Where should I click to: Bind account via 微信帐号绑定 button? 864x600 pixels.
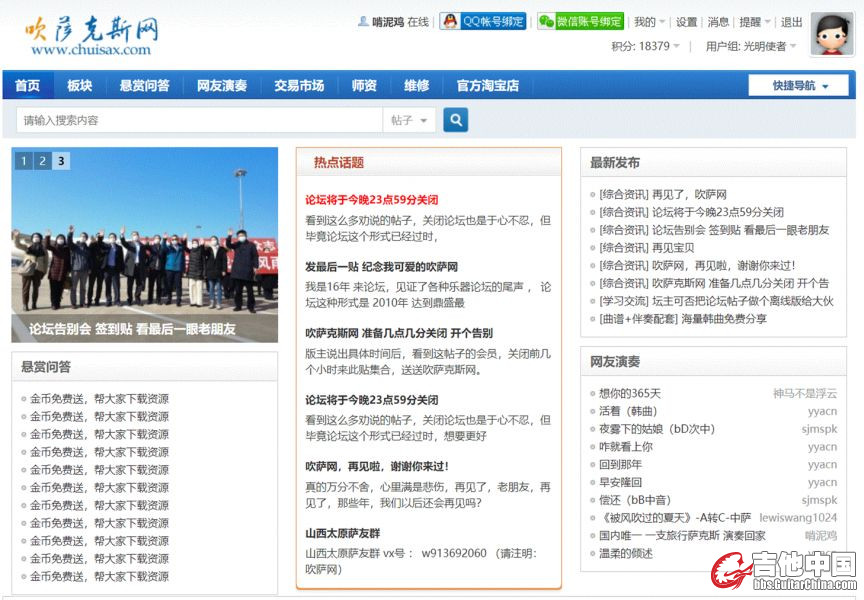[x=580, y=21]
